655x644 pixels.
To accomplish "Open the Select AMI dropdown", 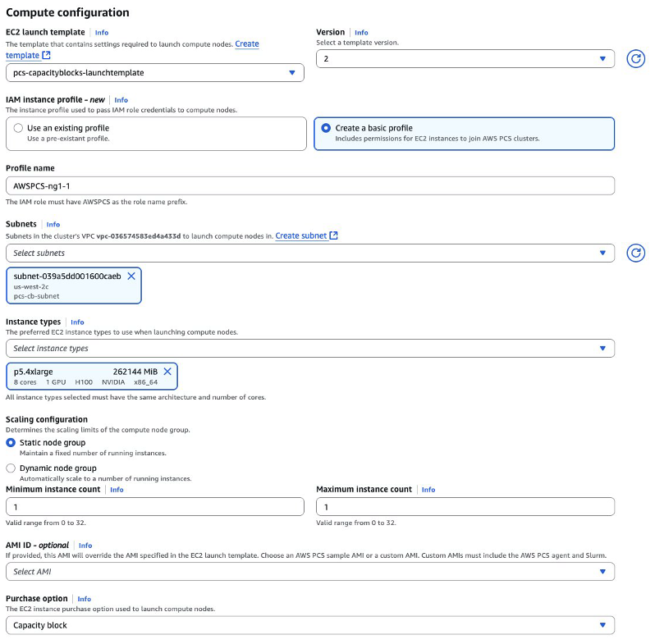I will click(x=309, y=572).
